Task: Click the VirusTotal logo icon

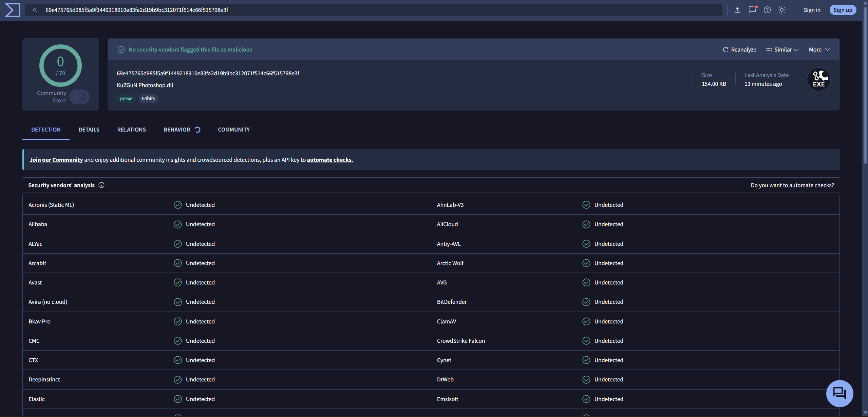Action: pos(13,10)
